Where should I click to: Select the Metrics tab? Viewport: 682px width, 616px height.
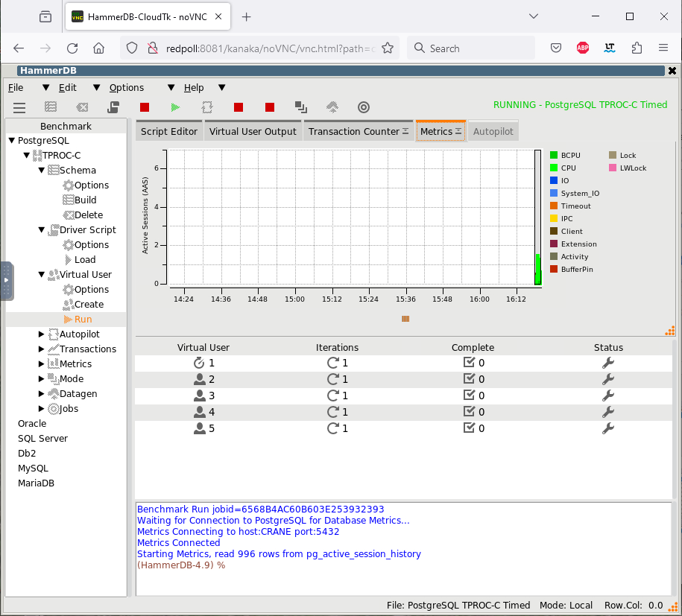point(441,131)
